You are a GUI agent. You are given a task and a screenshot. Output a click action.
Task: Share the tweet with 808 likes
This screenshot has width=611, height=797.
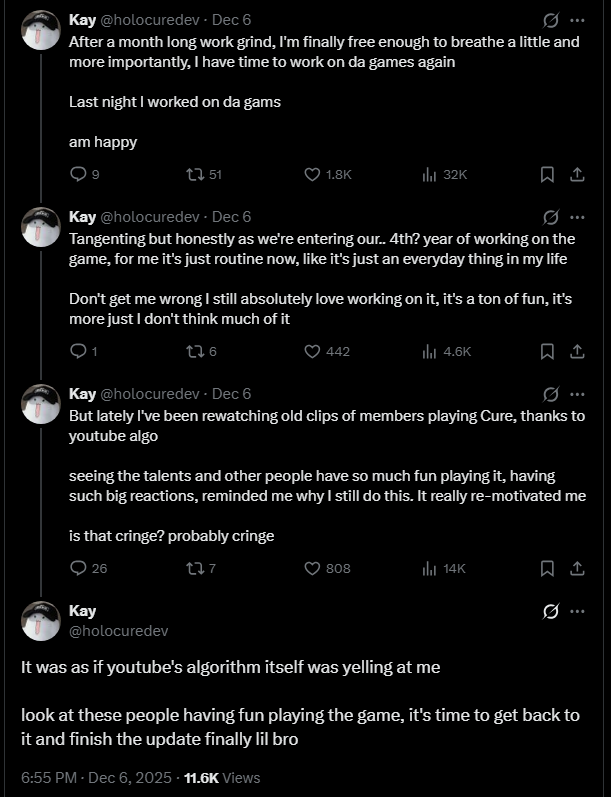tap(576, 568)
